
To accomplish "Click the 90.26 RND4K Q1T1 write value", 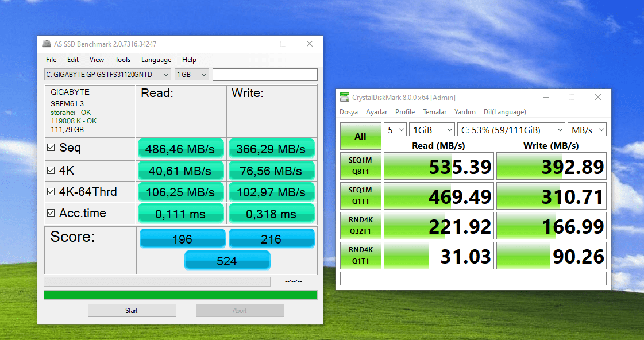I will tap(551, 256).
